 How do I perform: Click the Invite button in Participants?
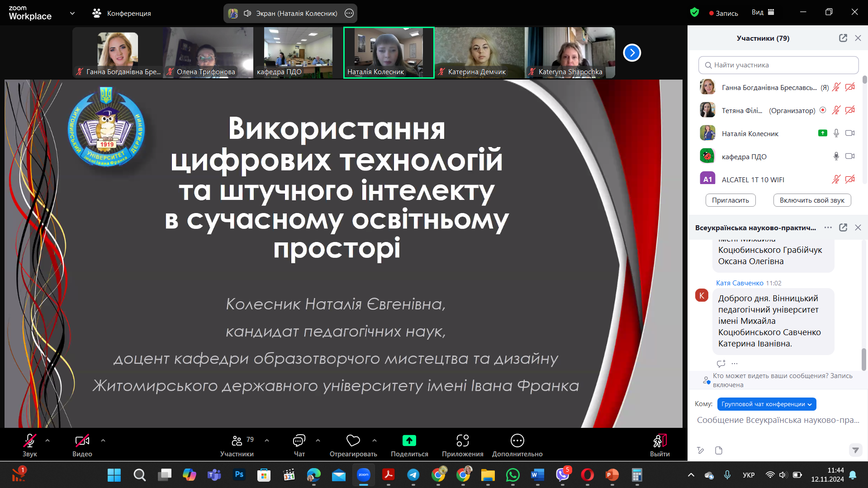pyautogui.click(x=730, y=200)
